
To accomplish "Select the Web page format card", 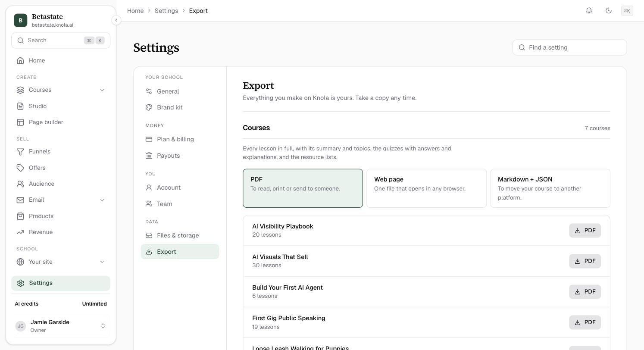I will pyautogui.click(x=426, y=188).
